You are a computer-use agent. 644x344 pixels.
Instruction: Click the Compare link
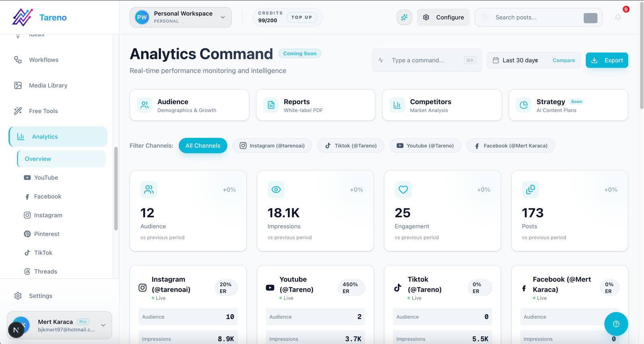tap(563, 60)
